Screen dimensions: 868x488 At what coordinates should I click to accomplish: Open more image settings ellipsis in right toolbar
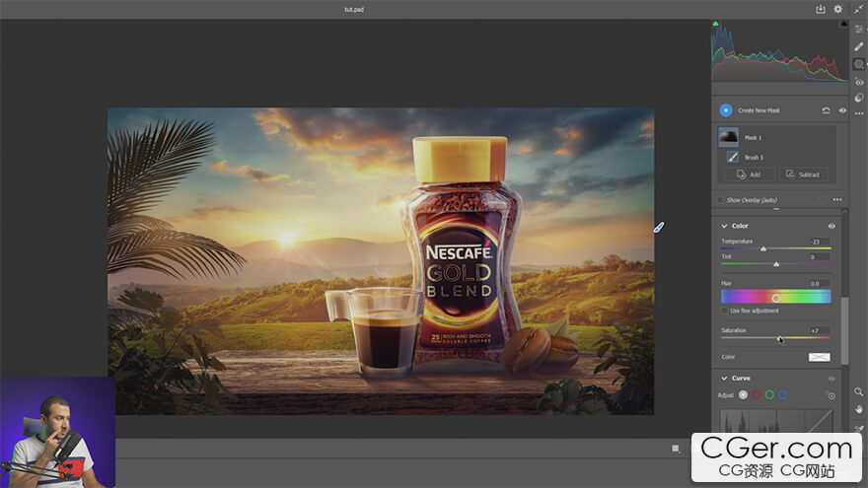858,113
